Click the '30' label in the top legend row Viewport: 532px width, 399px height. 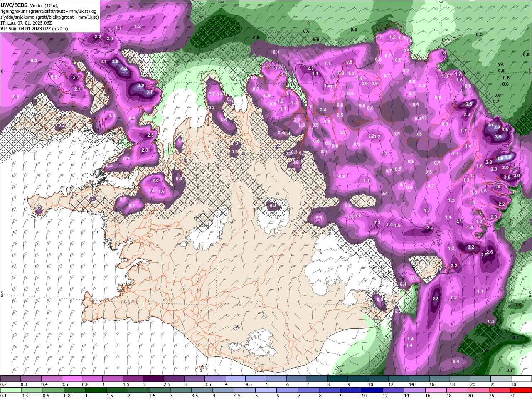pos(513,384)
